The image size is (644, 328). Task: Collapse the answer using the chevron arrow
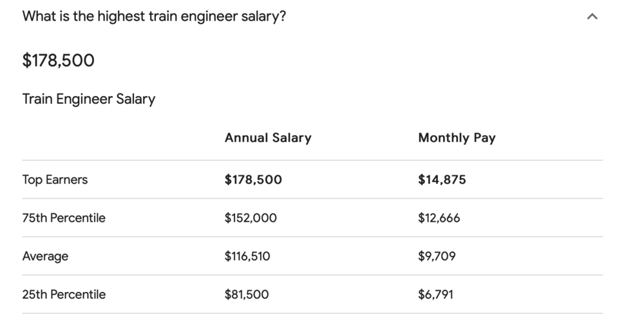point(592,17)
